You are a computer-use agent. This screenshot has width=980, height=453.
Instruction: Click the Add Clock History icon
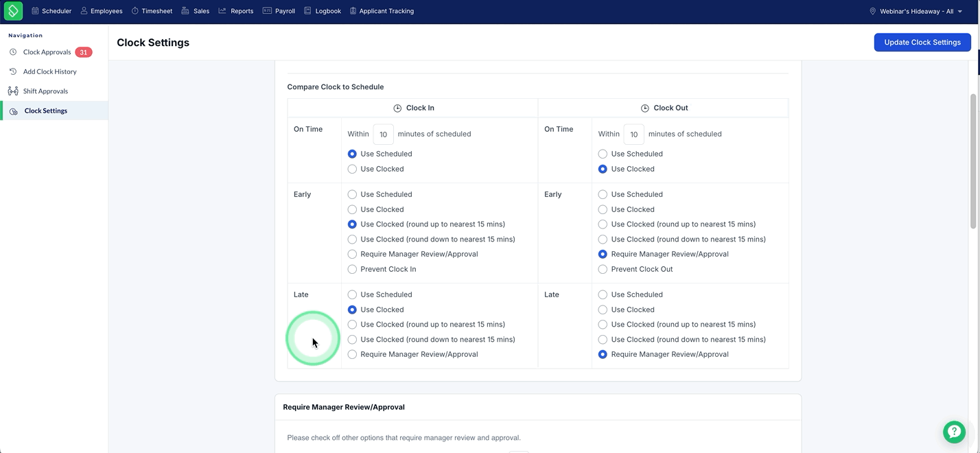[13, 71]
